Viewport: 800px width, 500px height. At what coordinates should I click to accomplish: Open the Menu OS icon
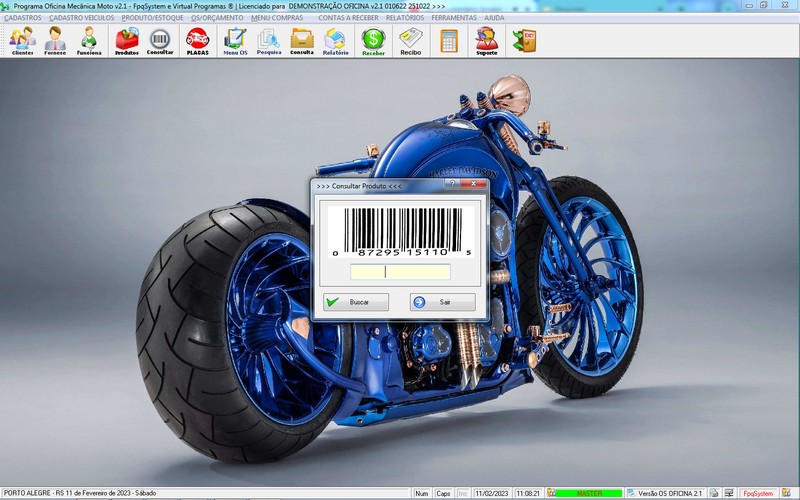click(x=235, y=41)
